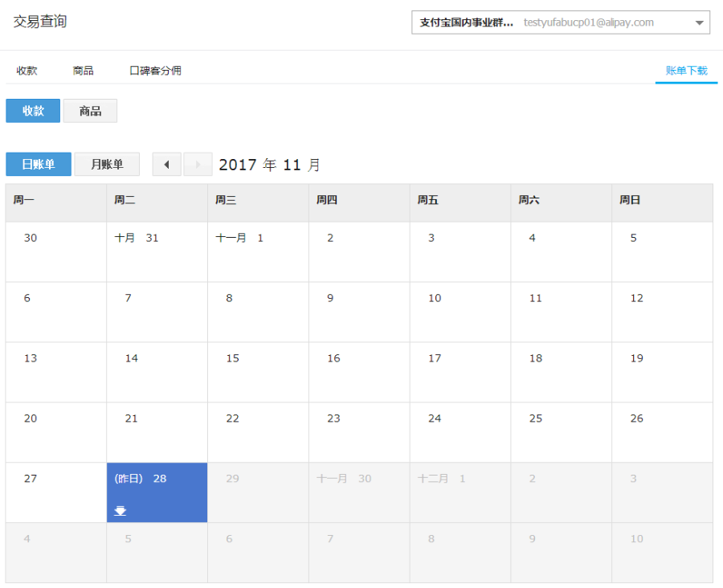Select calendar day 十月 31
This screenshot has width=723, height=588.
pyautogui.click(x=157, y=252)
